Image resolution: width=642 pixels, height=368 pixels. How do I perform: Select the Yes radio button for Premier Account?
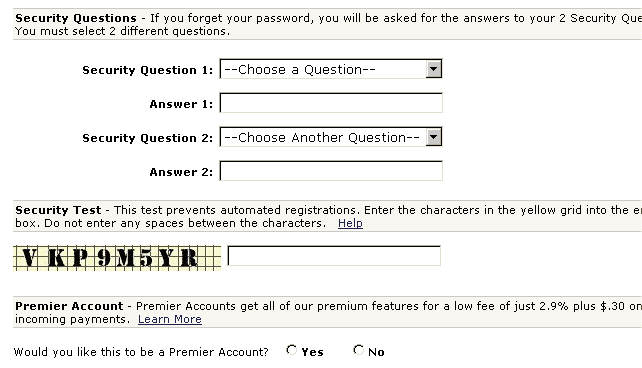pos(292,350)
